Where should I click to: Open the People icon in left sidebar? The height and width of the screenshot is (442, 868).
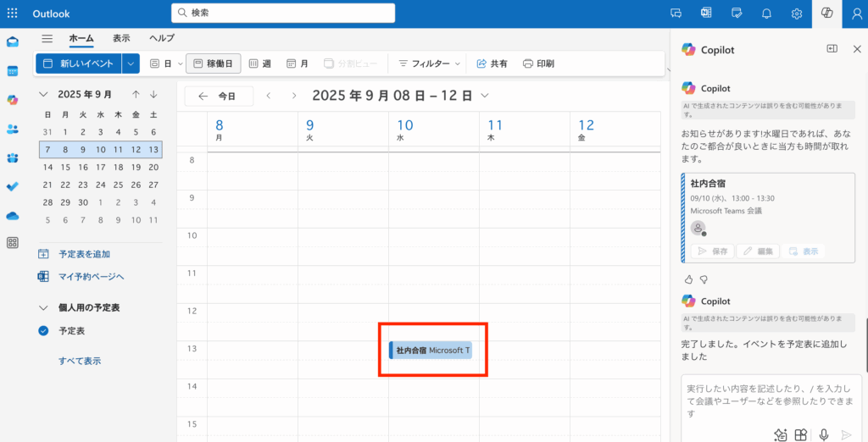13,129
